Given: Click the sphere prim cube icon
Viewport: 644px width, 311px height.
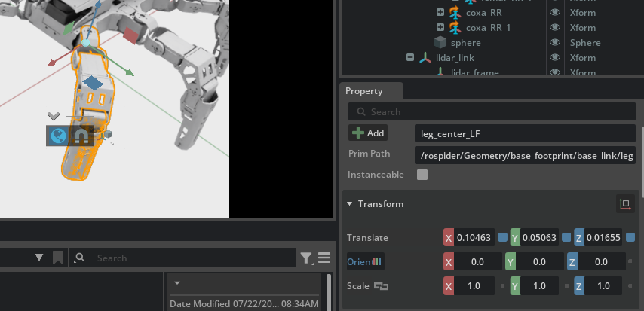Looking at the screenshot, I should coord(440,43).
